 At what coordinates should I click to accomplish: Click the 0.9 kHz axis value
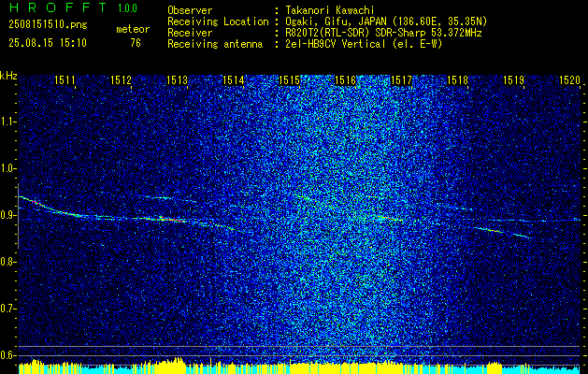tap(7, 215)
